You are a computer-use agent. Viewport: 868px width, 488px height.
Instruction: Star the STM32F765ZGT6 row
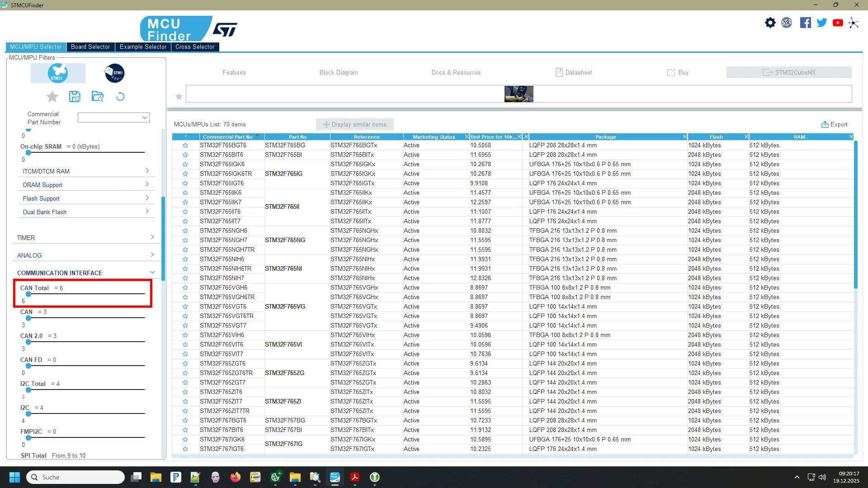tap(185, 364)
